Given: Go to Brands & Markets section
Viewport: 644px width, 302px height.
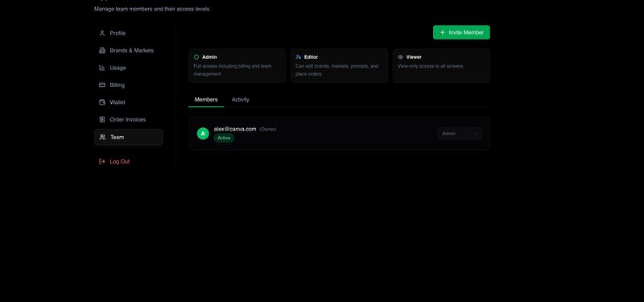Looking at the screenshot, I should tap(129, 51).
